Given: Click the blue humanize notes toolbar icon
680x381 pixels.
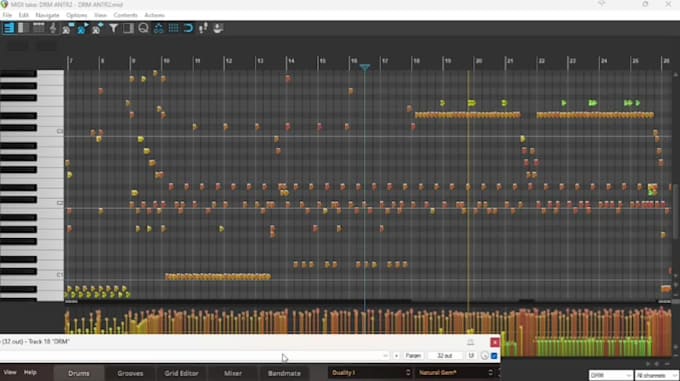Looking at the screenshot, I should tap(158, 29).
